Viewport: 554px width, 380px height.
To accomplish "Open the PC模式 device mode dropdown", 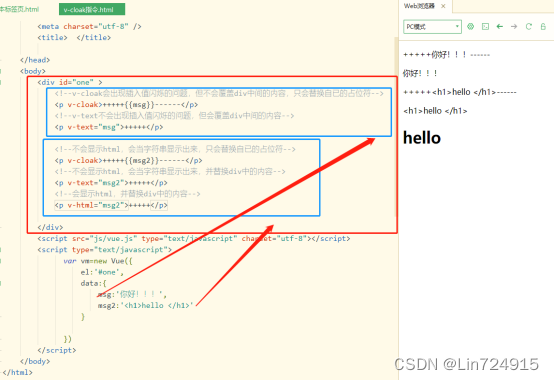I will (x=432, y=26).
